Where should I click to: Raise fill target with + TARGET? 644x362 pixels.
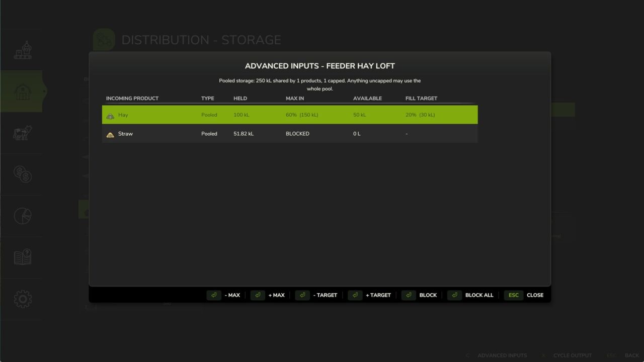(378, 295)
